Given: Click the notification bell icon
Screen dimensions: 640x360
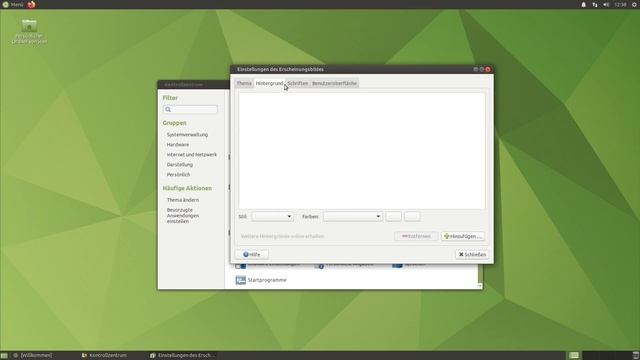Looking at the screenshot, I should pos(583,4).
